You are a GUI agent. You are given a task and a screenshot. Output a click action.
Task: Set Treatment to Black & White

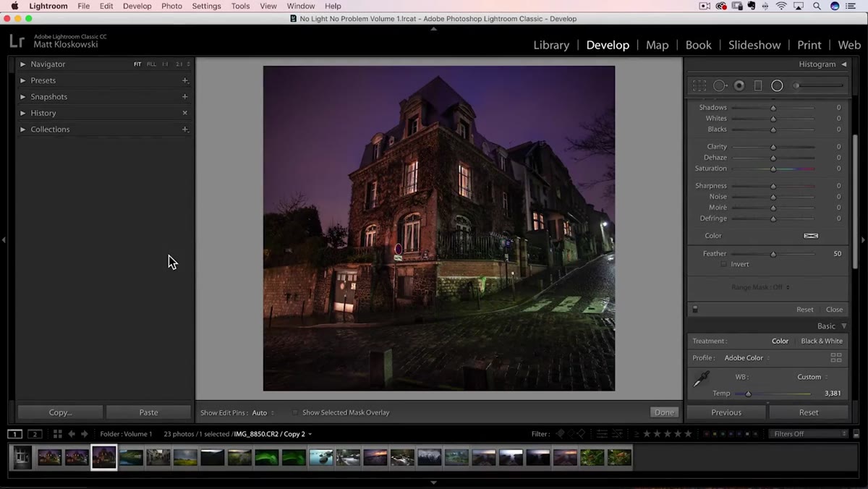point(822,341)
